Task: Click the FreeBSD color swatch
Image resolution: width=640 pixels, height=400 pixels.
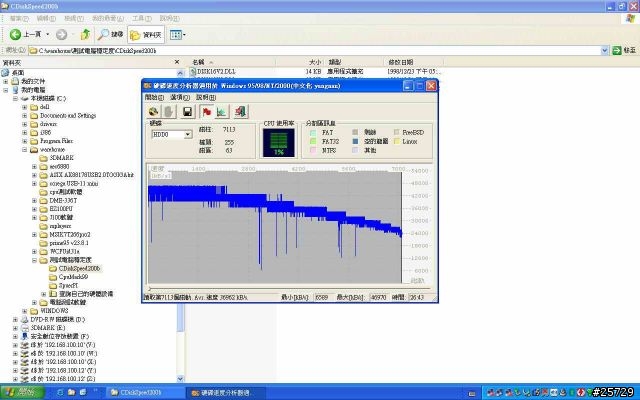Action: click(397, 132)
